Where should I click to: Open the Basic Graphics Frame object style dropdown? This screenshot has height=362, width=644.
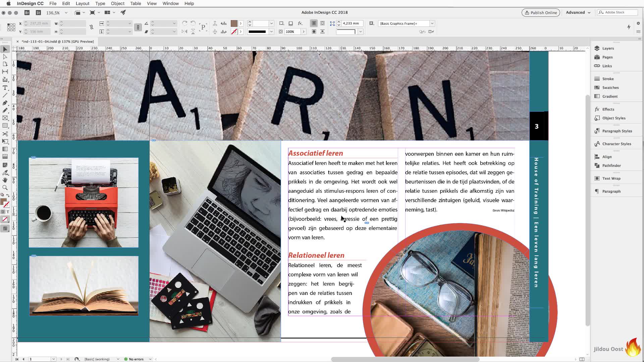tap(432, 23)
